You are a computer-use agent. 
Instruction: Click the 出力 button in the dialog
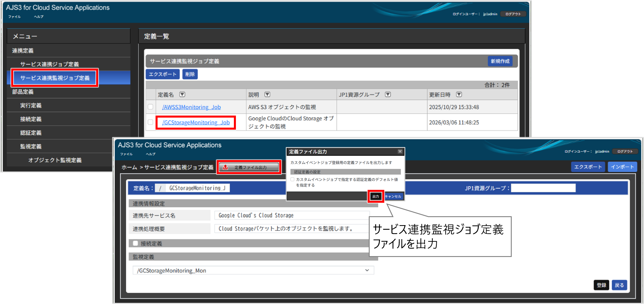(376, 196)
